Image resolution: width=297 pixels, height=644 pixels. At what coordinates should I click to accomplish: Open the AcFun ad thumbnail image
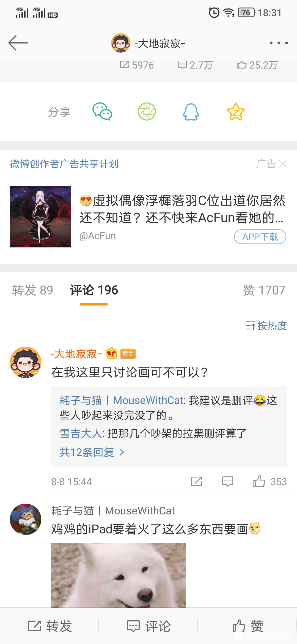pos(40,217)
